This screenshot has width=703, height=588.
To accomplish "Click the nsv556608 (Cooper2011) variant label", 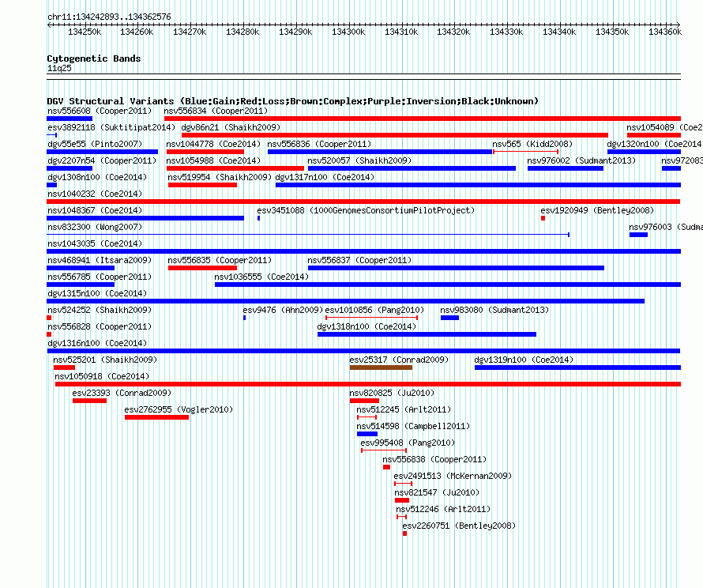I will (100, 111).
